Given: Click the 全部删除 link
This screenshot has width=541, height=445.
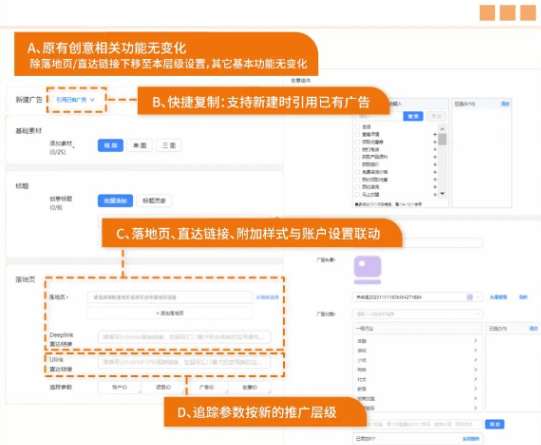Looking at the screenshot, I should pyautogui.click(x=471, y=439).
